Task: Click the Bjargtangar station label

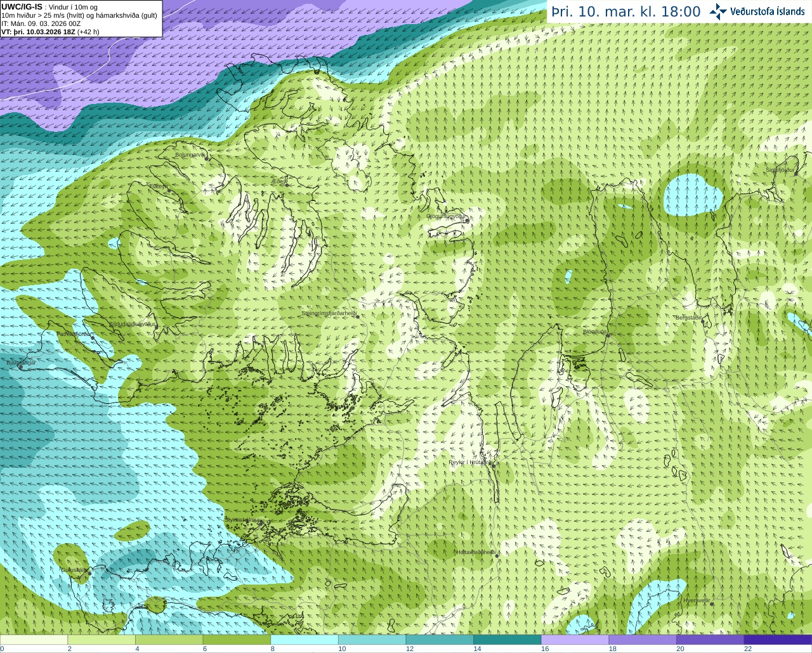Action: pyautogui.click(x=21, y=363)
